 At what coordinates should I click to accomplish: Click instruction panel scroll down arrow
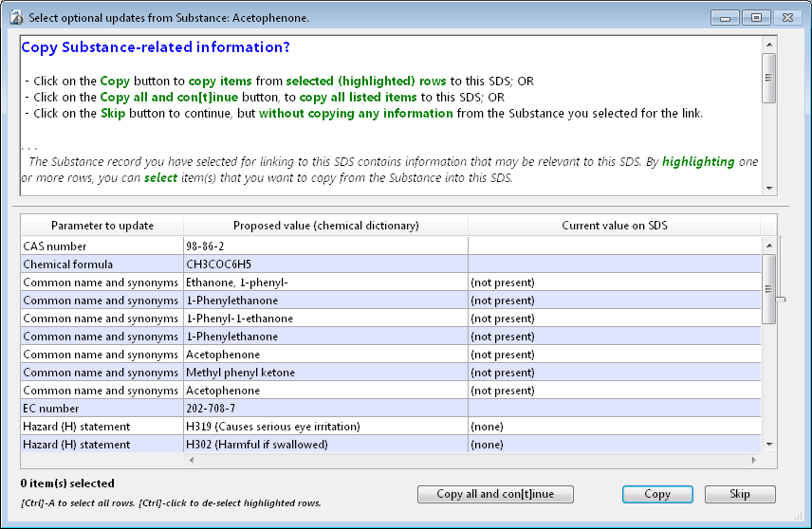tap(769, 189)
